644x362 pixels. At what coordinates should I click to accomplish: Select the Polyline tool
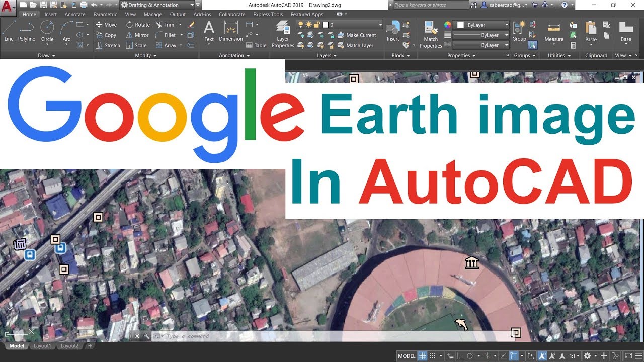point(27,30)
